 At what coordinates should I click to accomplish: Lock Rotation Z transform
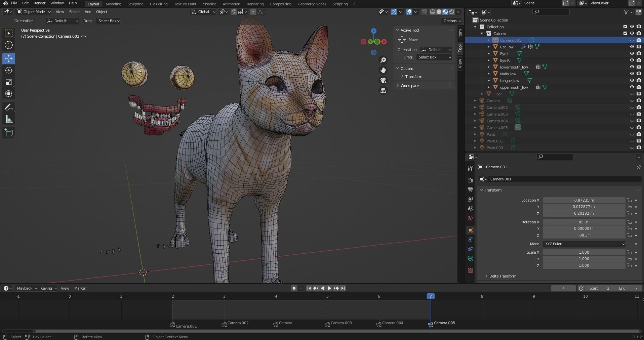click(629, 235)
